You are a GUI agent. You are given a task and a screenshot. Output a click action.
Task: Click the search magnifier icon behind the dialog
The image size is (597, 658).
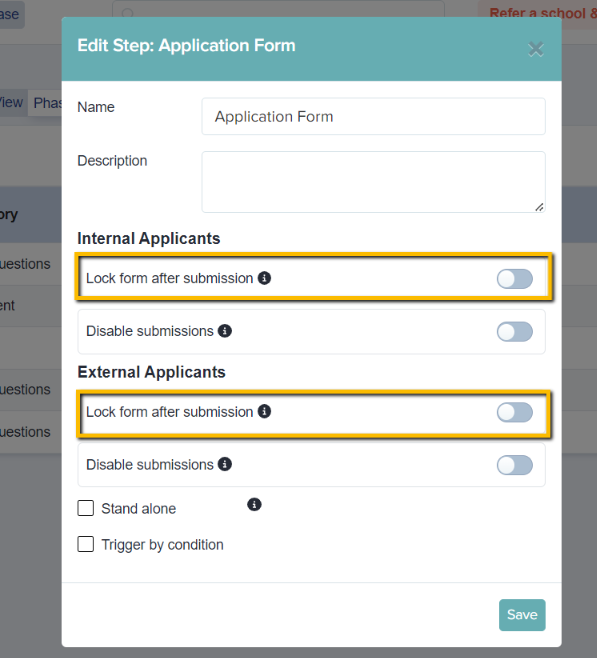[128, 13]
